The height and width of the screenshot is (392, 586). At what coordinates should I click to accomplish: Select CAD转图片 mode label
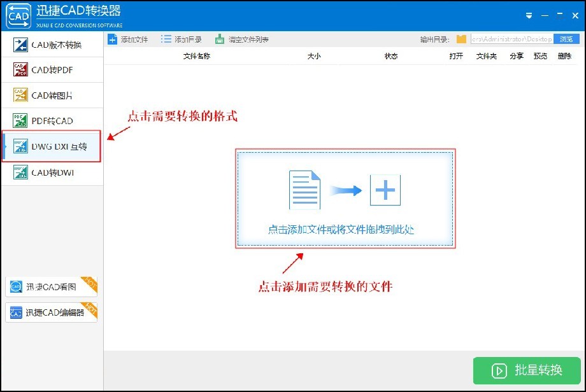pyautogui.click(x=52, y=95)
